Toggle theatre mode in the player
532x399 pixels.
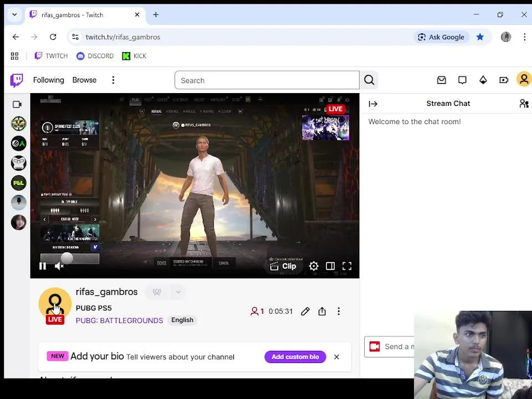[x=330, y=267]
